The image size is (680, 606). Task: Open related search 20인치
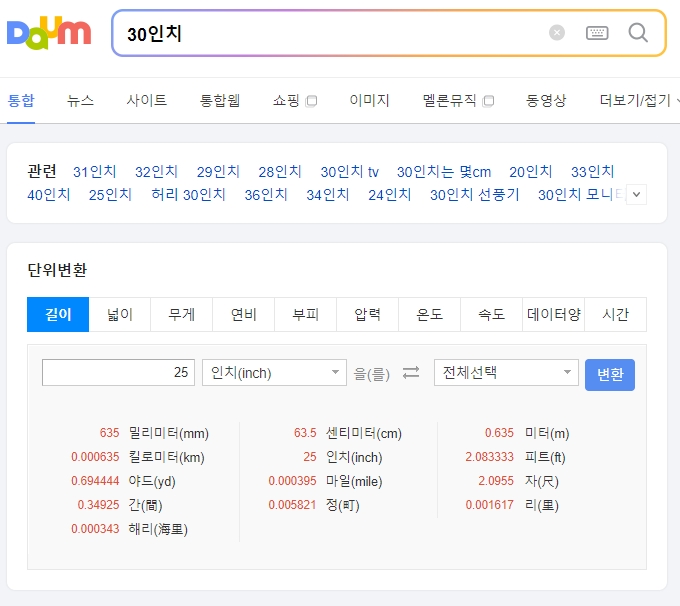point(531,172)
